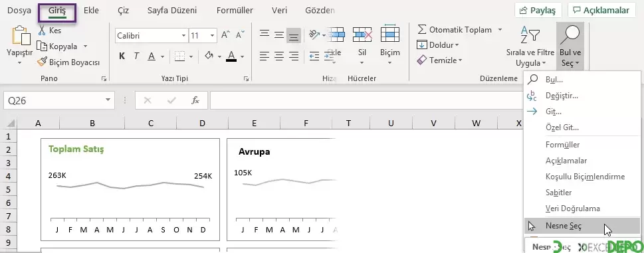Align text to middle
The image size is (644, 253).
279,35
